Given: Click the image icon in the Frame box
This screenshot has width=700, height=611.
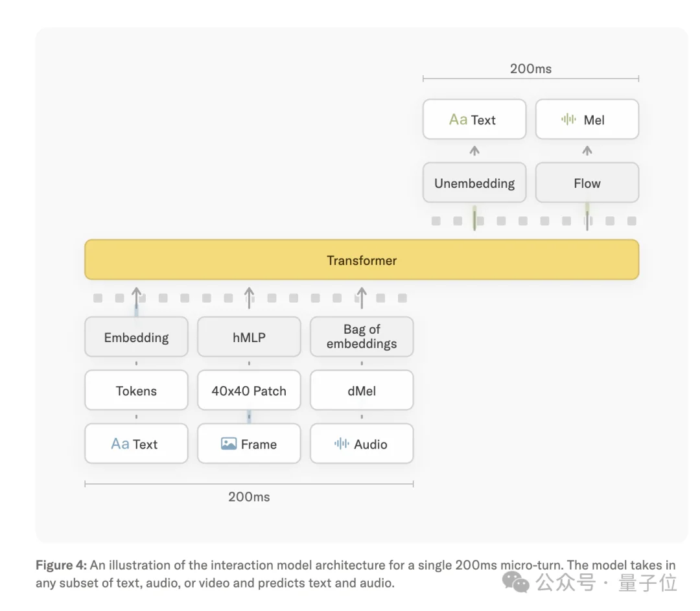Looking at the screenshot, I should point(229,444).
